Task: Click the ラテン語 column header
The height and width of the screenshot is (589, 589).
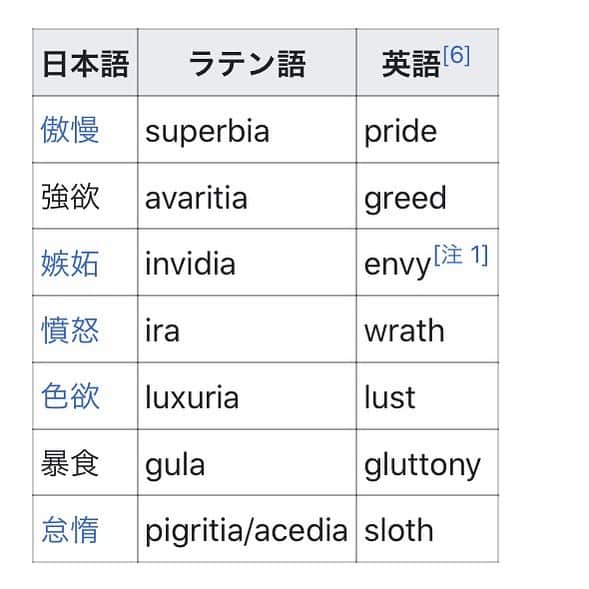Action: coord(247,63)
